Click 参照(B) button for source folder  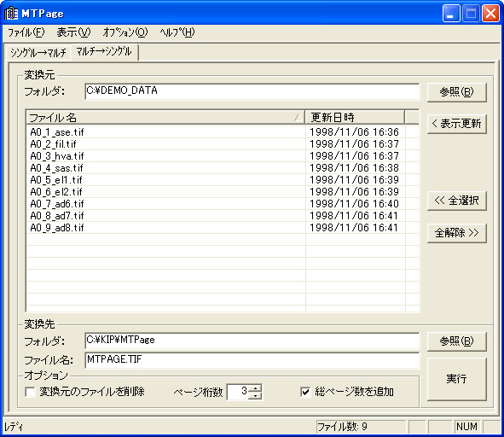click(457, 92)
